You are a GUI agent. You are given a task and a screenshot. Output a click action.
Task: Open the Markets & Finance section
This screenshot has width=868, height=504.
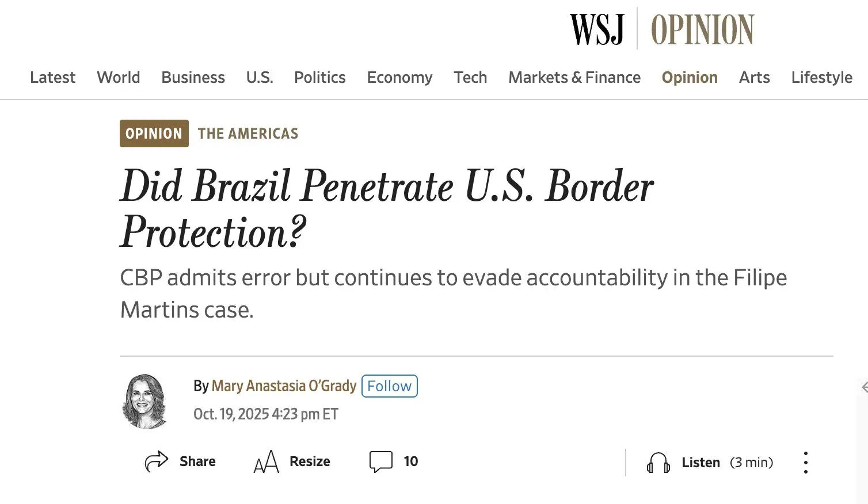(574, 77)
